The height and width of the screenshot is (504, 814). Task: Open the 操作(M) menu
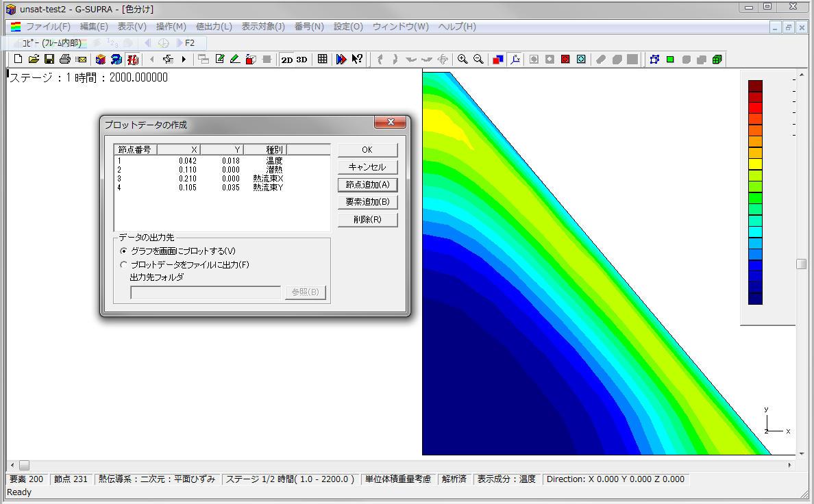pos(171,27)
